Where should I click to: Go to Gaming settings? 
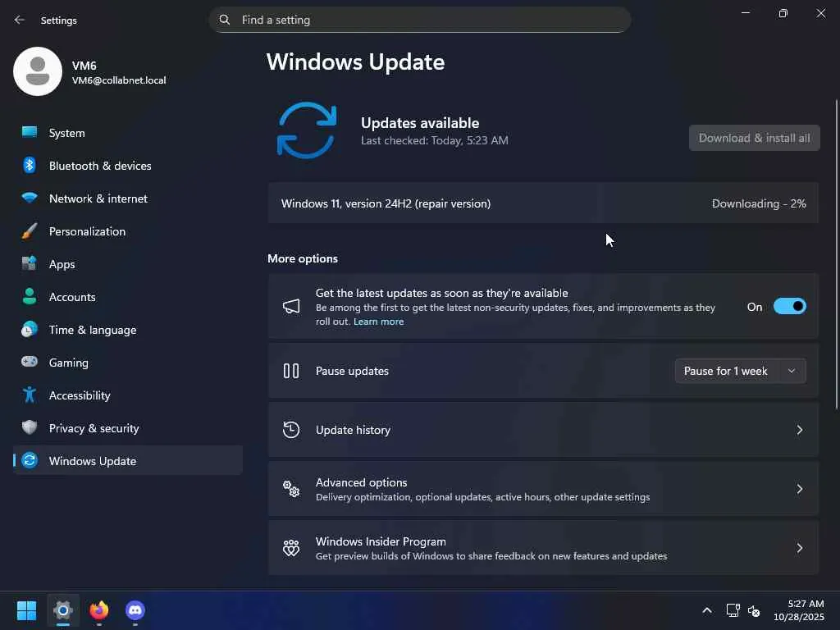click(127, 362)
